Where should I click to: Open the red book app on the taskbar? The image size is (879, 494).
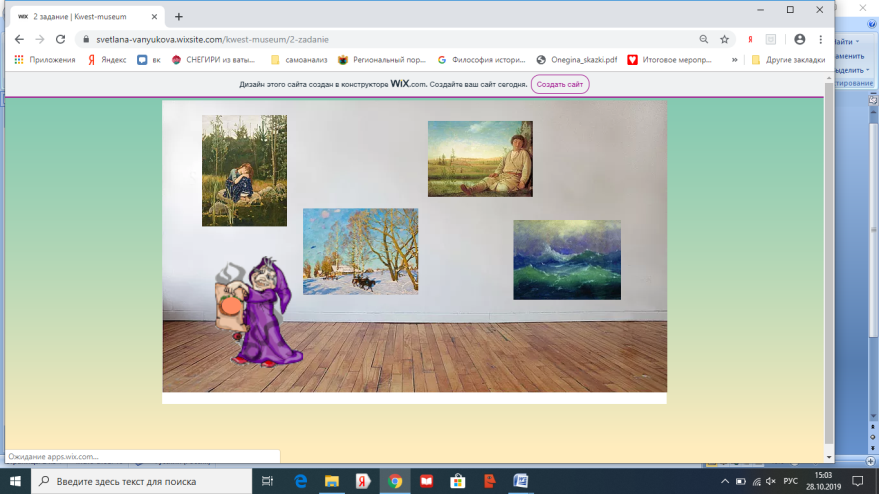point(426,481)
